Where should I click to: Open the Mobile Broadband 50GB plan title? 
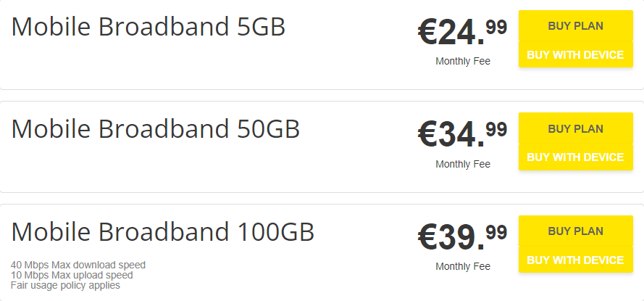point(156,129)
